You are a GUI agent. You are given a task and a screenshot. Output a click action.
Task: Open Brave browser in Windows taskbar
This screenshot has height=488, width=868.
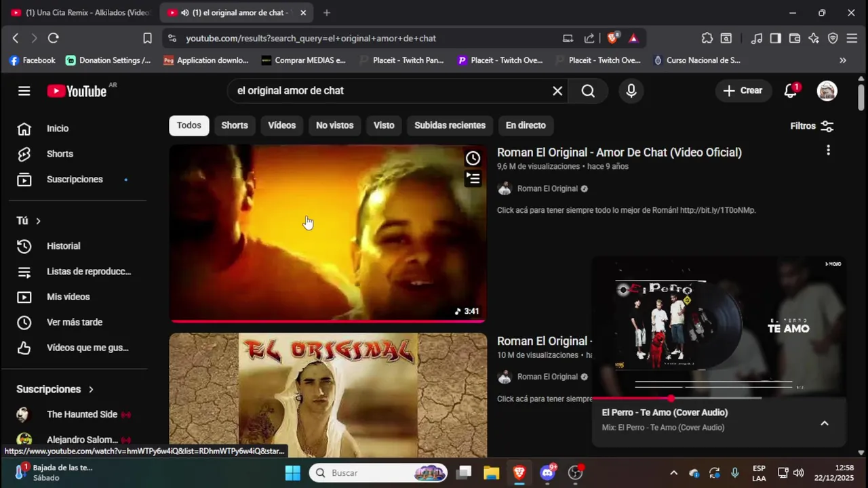pyautogui.click(x=519, y=472)
